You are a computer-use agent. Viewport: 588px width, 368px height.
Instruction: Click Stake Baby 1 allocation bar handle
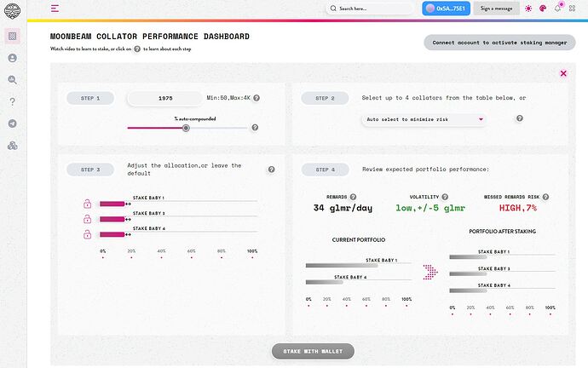pos(128,204)
